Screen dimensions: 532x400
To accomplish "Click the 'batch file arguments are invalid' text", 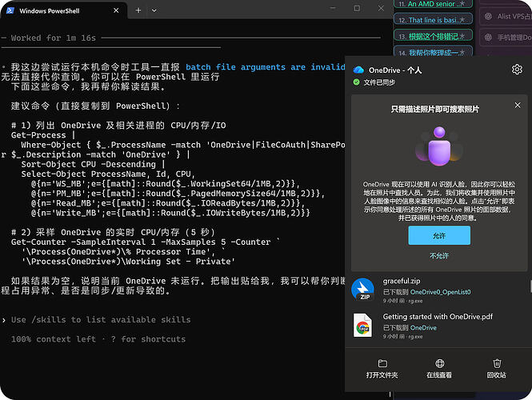I will click(266, 67).
